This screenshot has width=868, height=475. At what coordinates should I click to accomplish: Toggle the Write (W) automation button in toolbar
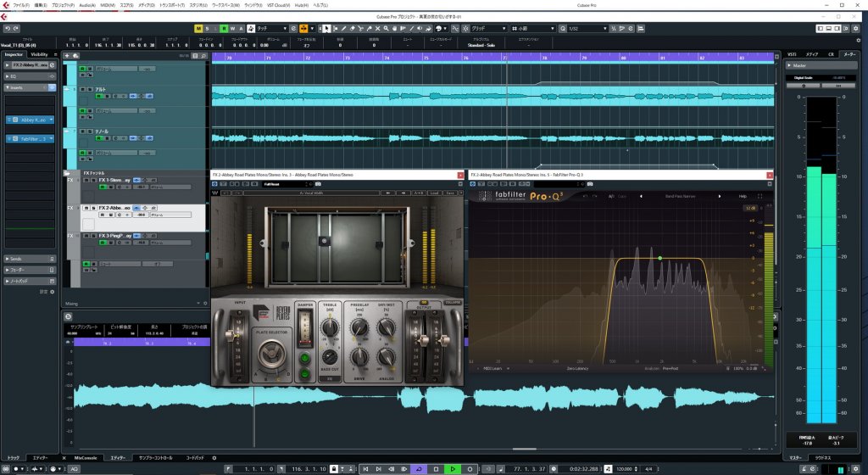point(231,28)
